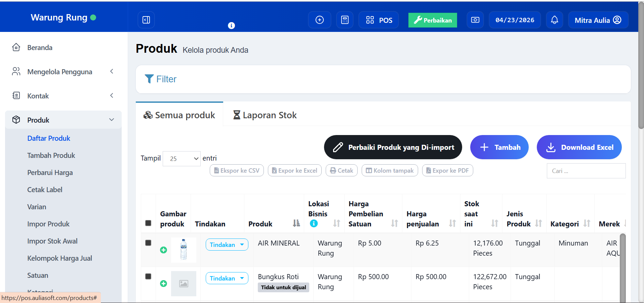Image resolution: width=644 pixels, height=303 pixels.
Task: Click the Download Excel button
Action: [x=579, y=147]
